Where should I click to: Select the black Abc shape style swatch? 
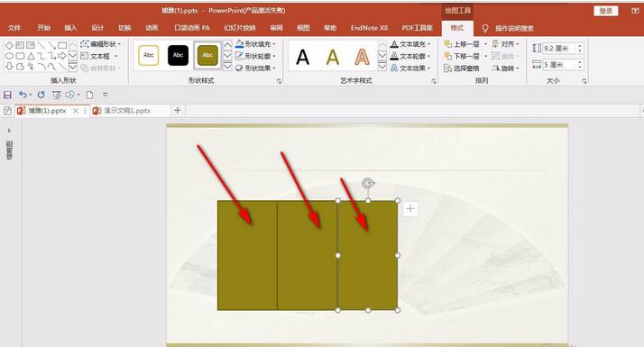point(178,56)
